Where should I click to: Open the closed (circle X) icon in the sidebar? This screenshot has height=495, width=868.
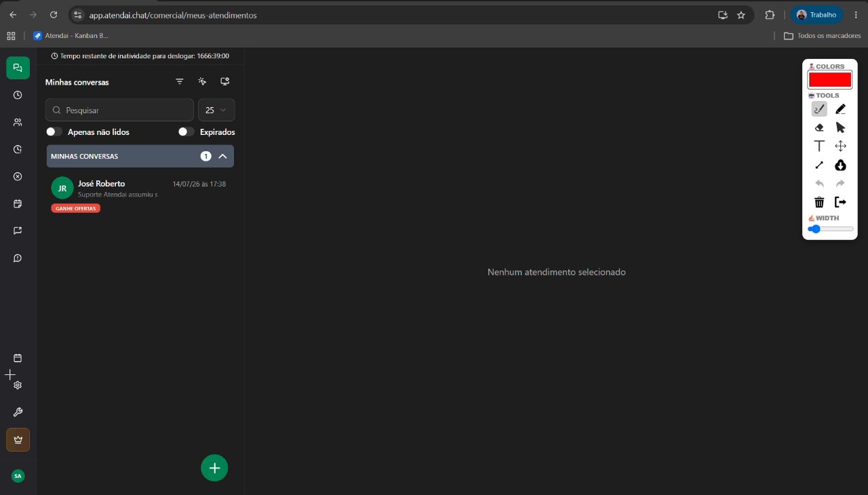click(18, 176)
